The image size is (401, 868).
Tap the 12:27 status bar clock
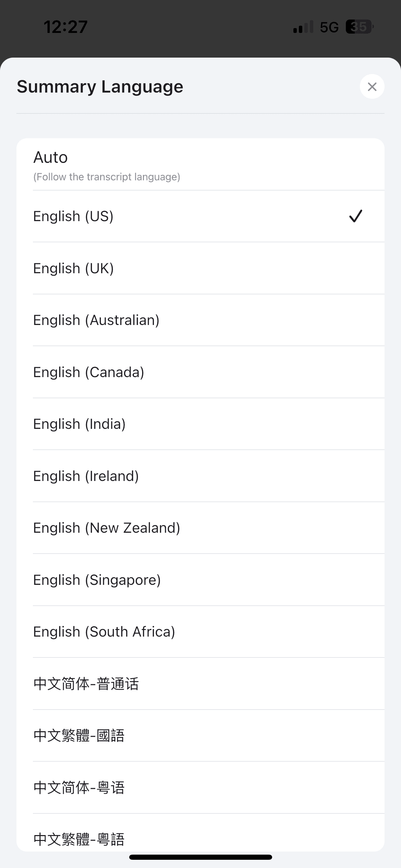tap(65, 27)
